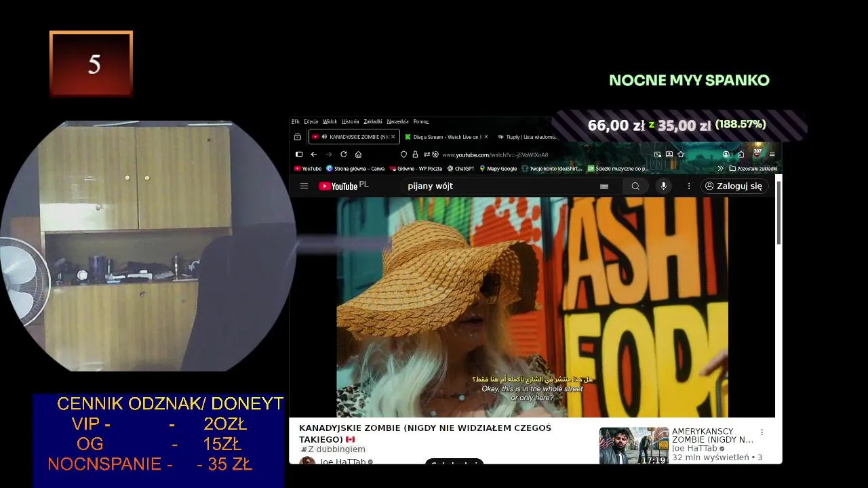Screen dimensions: 868x488
Task: Click the KANADYJSKIE ZOMBIE video title
Action: click(425, 434)
